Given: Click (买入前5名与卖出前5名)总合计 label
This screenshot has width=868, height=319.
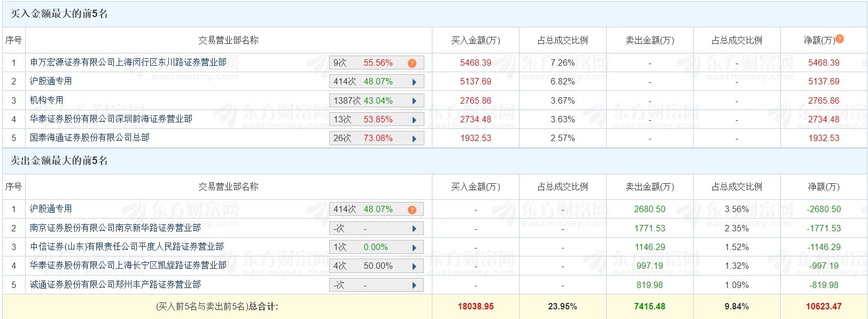Looking at the screenshot, I should tap(217, 307).
